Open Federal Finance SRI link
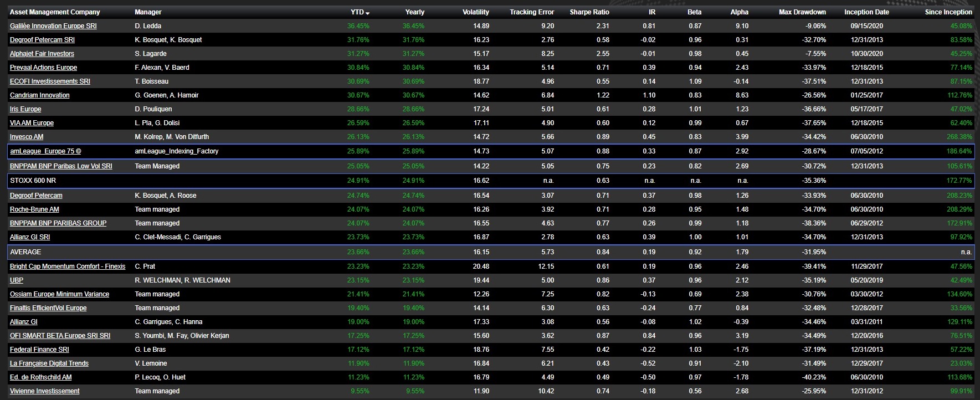 (39, 350)
